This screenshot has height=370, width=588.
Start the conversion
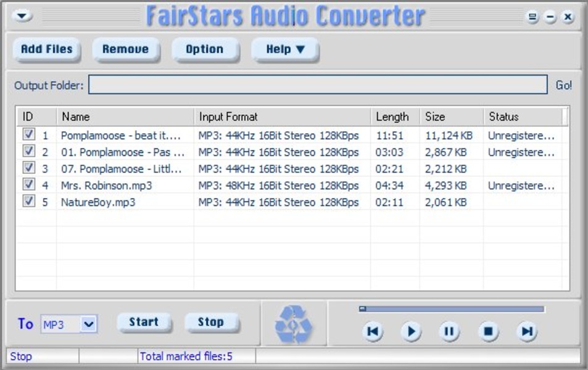144,322
